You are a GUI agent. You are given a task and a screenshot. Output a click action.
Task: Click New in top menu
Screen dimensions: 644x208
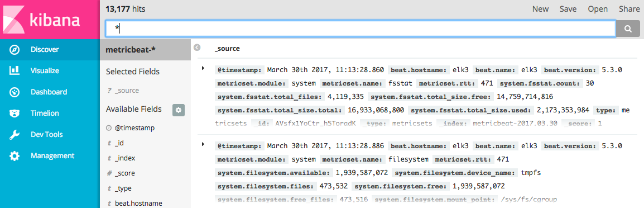[541, 9]
